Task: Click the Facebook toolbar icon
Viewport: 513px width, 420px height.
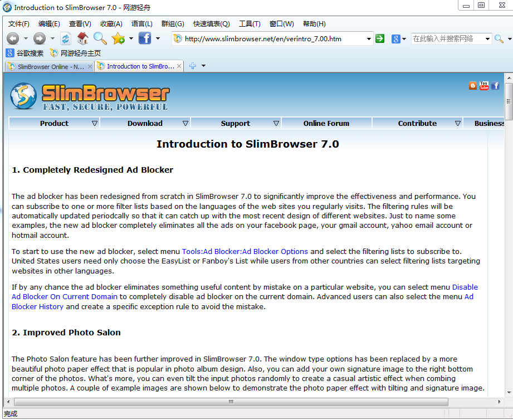Action: [145, 38]
